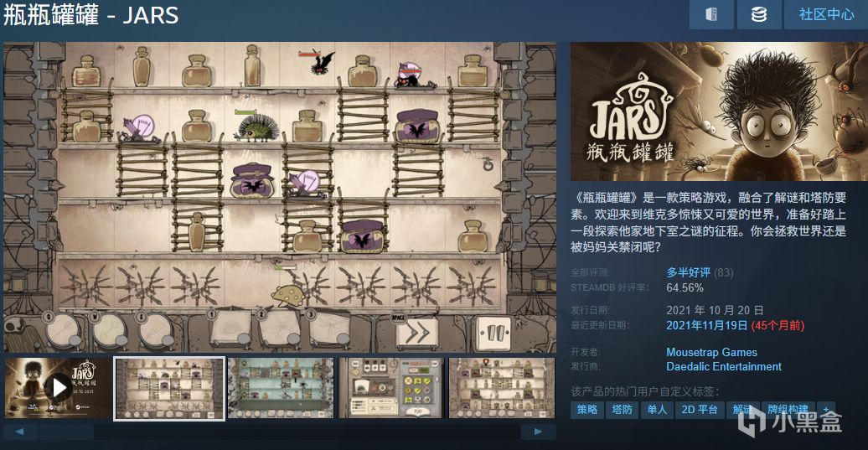Select the last shelf screenshot thumbnail
868x450 pixels.
502,388
